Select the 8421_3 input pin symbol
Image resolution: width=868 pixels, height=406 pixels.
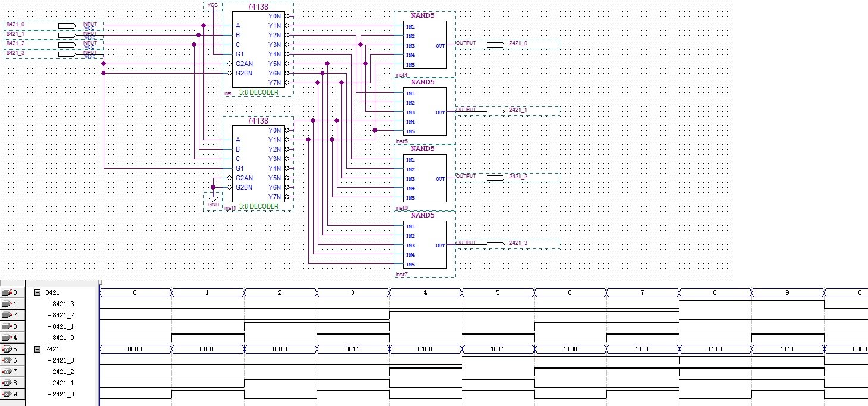[67, 54]
